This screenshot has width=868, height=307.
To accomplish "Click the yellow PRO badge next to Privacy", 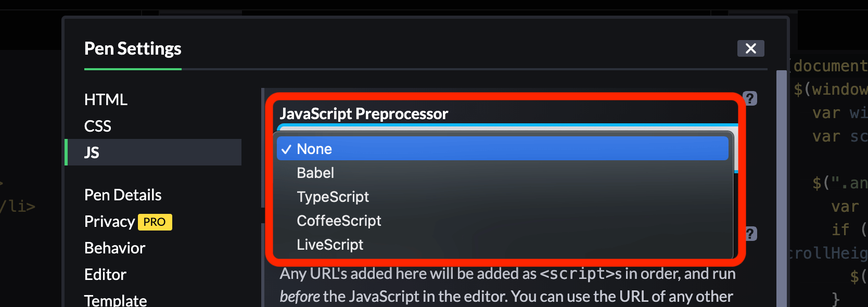I will 155,222.
